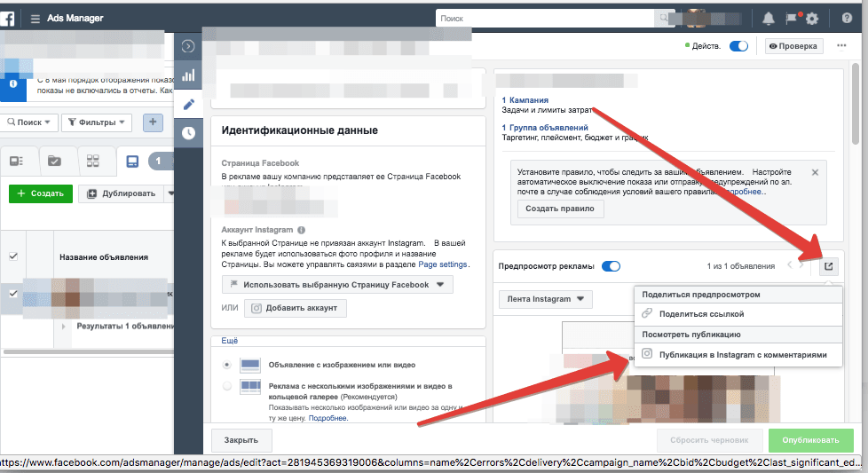Switch to ads tab icon
Viewport: 868px width, 473px height.
(132, 161)
